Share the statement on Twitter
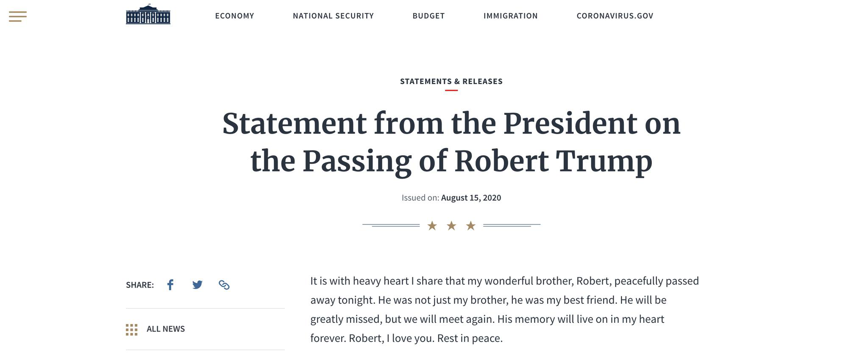The height and width of the screenshot is (361, 868). [197, 285]
